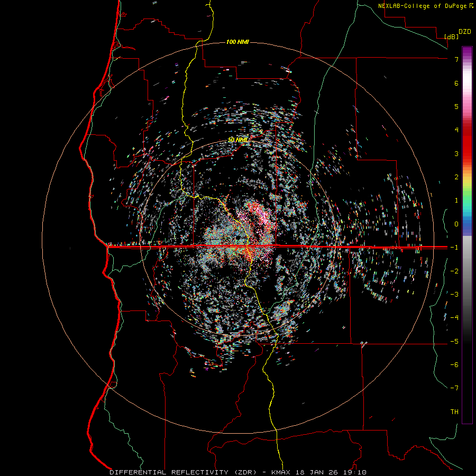Click the KMAX station identifier

point(281,472)
